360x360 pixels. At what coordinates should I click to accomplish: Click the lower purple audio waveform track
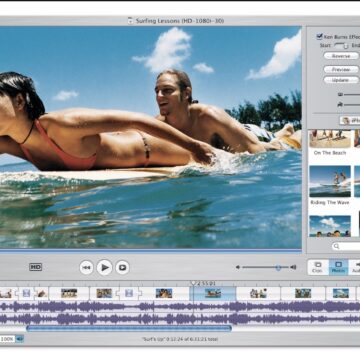click(180, 319)
